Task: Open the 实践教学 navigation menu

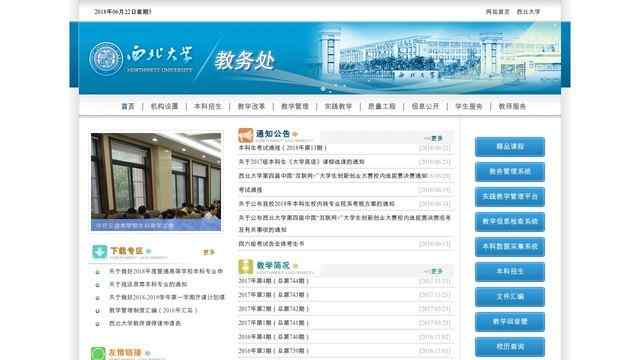Action: pyautogui.click(x=338, y=107)
